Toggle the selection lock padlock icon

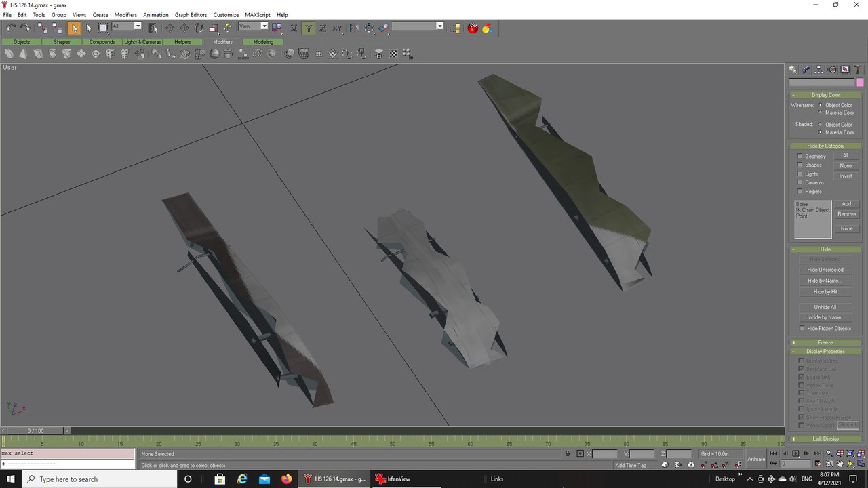[x=568, y=454]
